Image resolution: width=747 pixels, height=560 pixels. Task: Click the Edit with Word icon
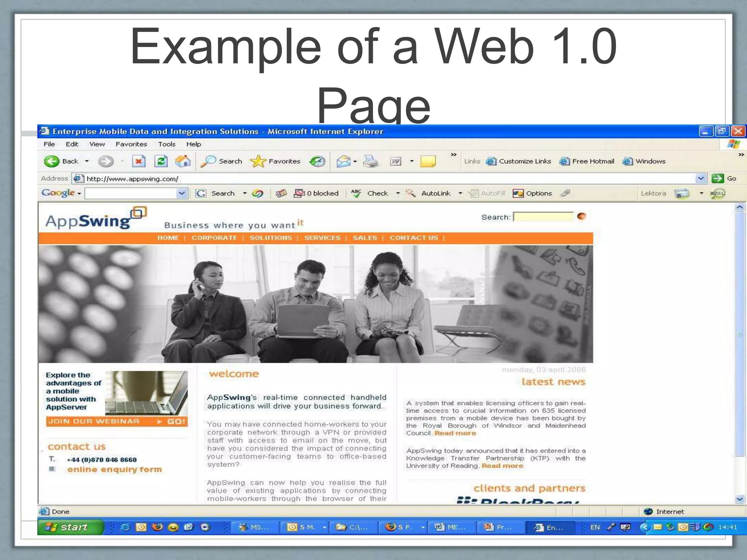[x=396, y=161]
